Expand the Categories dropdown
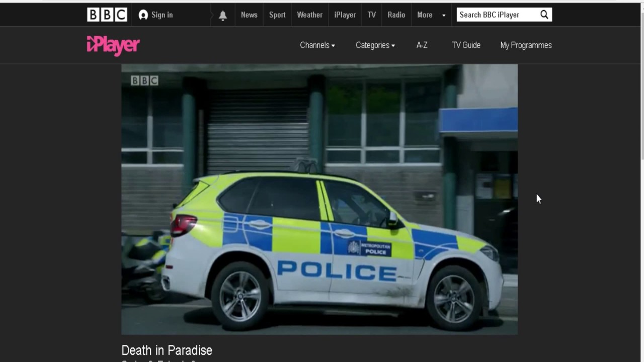The image size is (644, 362). pos(375,45)
